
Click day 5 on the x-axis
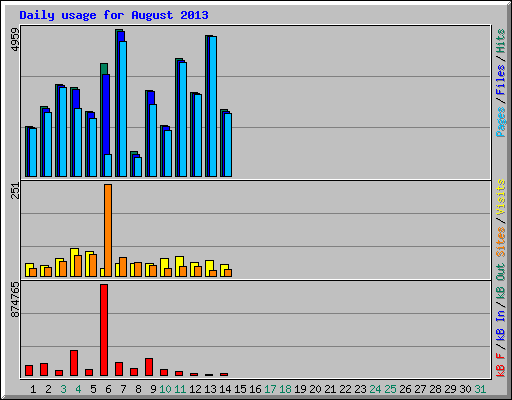click(x=93, y=389)
